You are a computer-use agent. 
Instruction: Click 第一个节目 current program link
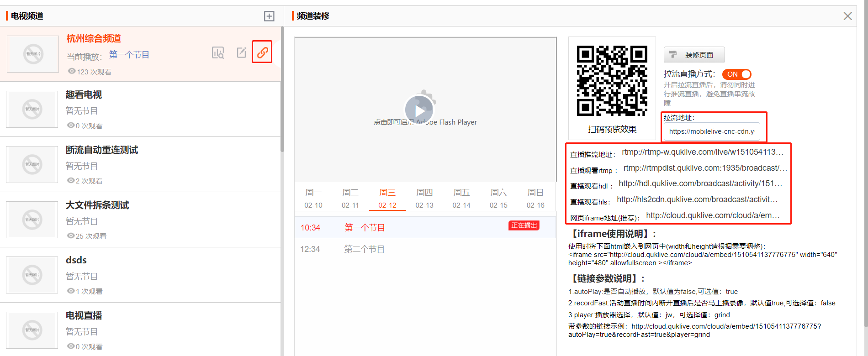[x=129, y=55]
